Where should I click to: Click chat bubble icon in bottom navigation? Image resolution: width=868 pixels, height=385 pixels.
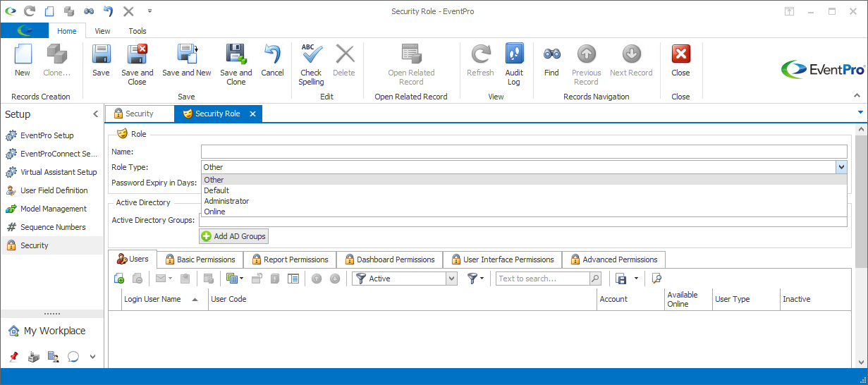coord(73,357)
